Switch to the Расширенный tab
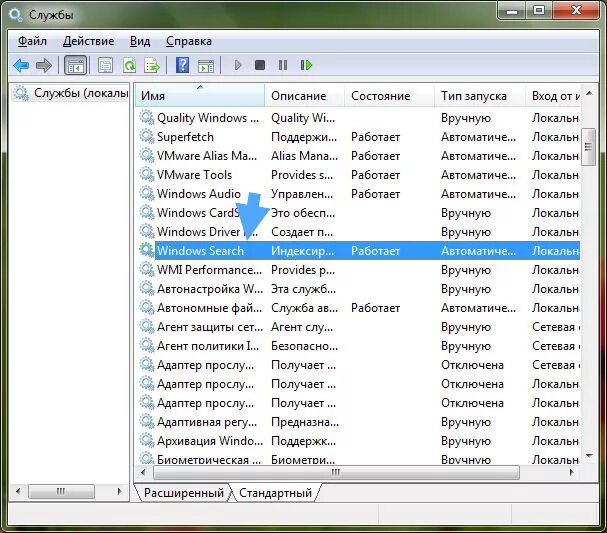 click(183, 493)
